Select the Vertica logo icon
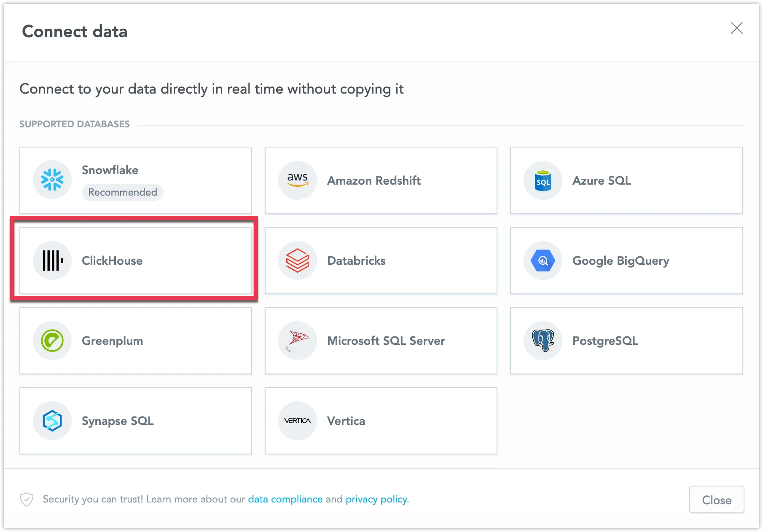Image resolution: width=763 pixels, height=532 pixels. 297,420
